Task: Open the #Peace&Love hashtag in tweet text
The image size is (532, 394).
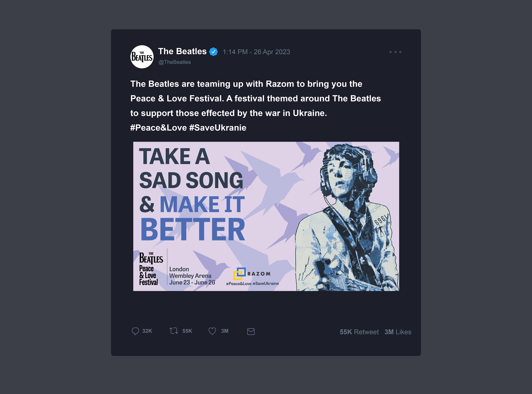Action: tap(158, 128)
